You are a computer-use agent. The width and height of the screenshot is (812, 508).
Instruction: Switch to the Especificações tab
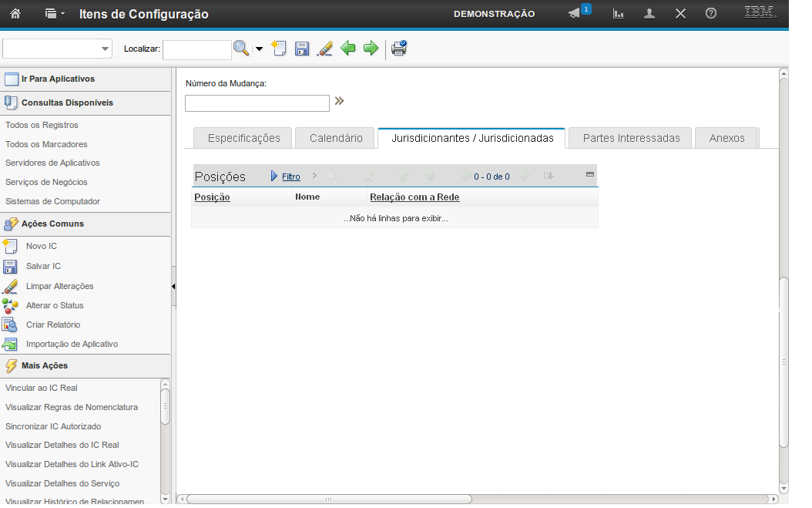(243, 138)
